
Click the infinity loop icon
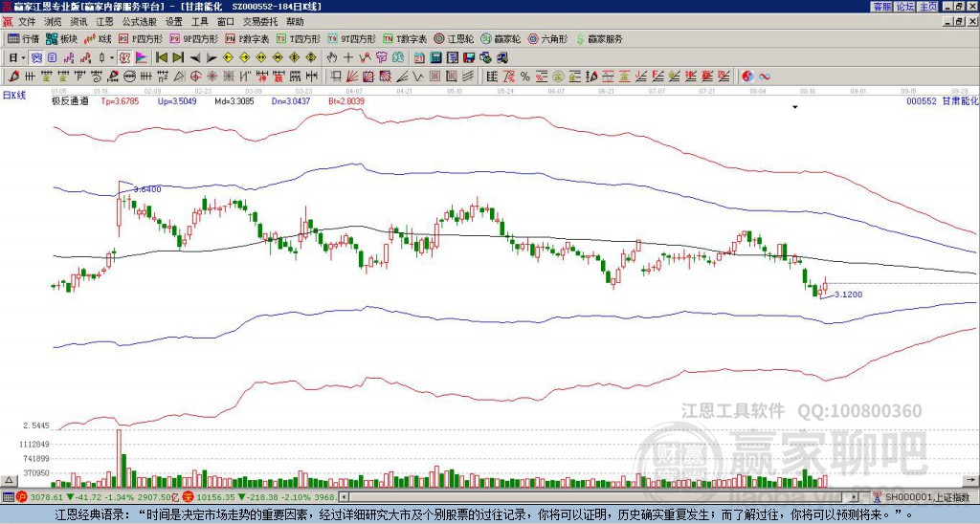[764, 76]
